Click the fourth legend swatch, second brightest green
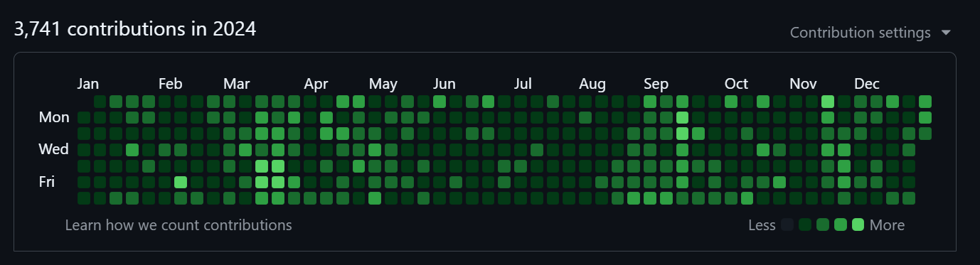The height and width of the screenshot is (265, 980). [x=841, y=225]
